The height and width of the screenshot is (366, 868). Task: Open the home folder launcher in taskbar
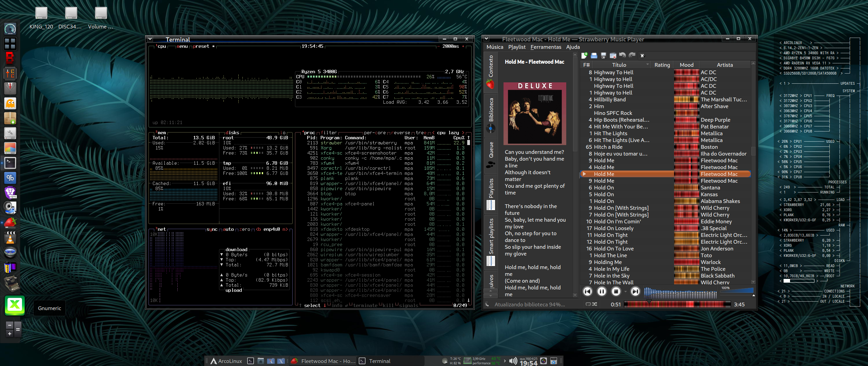(261, 361)
